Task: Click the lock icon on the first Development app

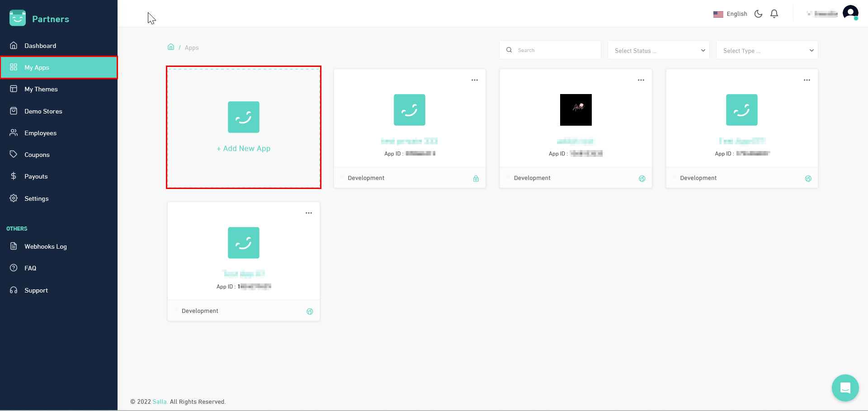Action: tap(476, 179)
